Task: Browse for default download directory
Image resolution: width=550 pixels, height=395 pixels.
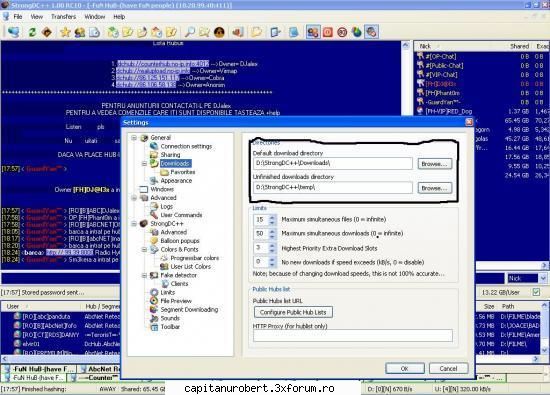Action: [x=434, y=164]
